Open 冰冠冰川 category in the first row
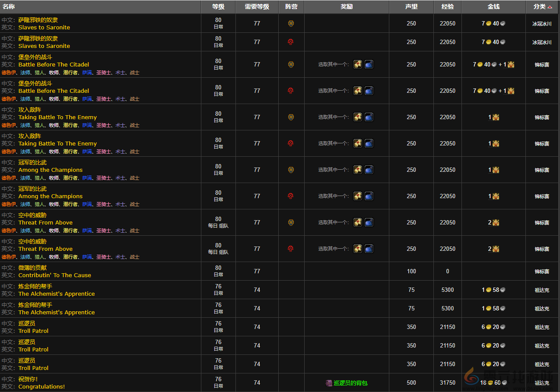Screen dimensions: 560x392 pos(541,24)
